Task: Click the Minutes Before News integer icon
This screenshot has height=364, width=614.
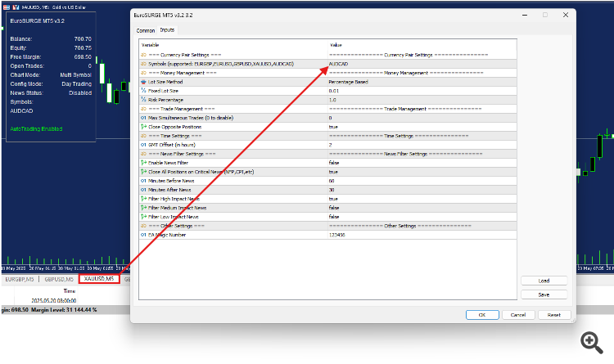Action: tap(143, 181)
